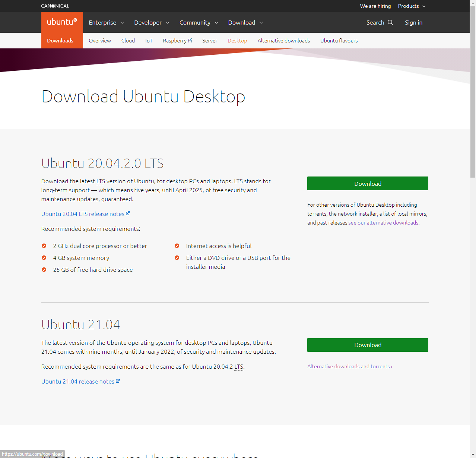Image resolution: width=476 pixels, height=458 pixels.
Task: Click the scrollbar up arrow
Action: point(473,3)
